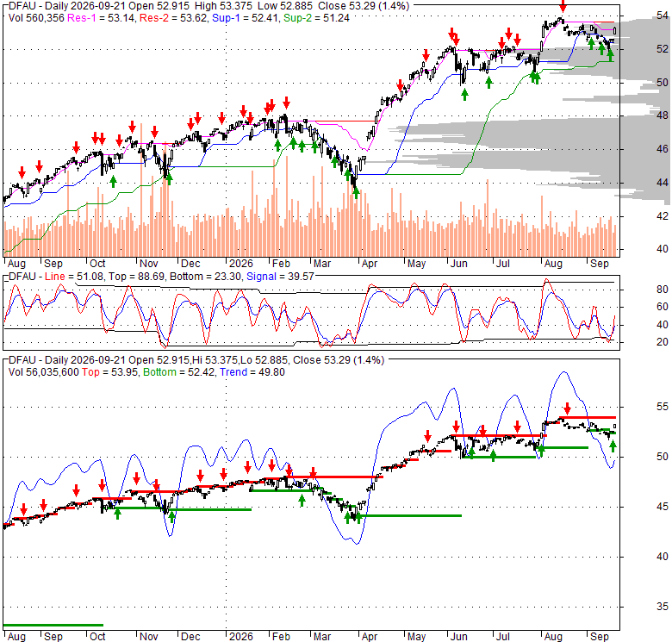
Task: Select the final September candlestick in the top chart
Action: pyautogui.click(x=615, y=30)
